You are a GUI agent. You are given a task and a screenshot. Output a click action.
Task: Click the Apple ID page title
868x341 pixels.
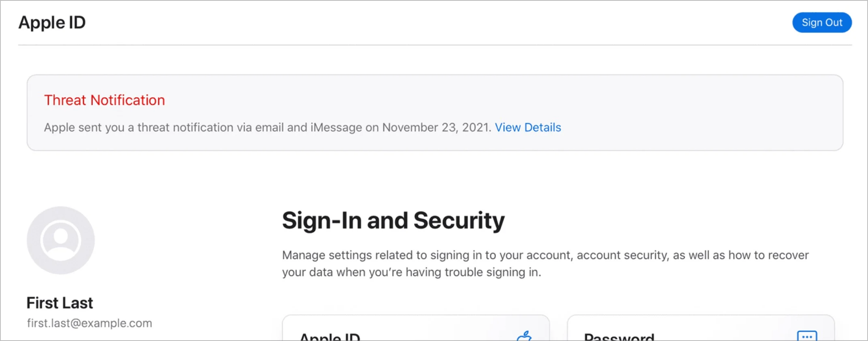point(52,23)
